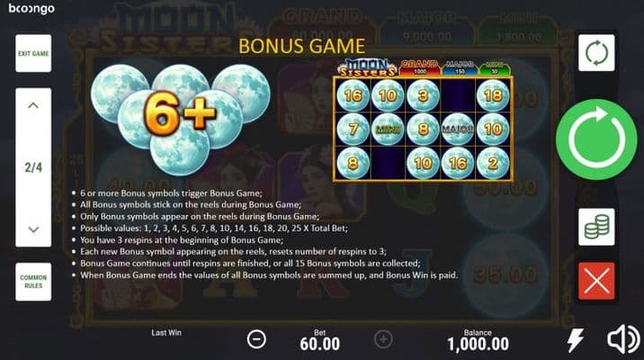
Task: Close the paytable with the red X
Action: pyautogui.click(x=596, y=281)
